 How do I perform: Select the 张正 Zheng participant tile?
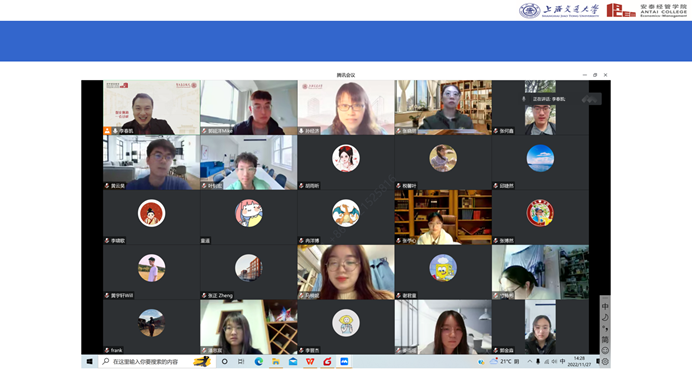(x=248, y=272)
